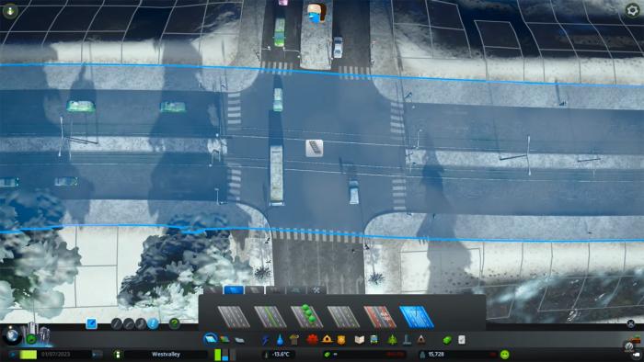Select the highlighted blue tram road thumbnail

pos(417,317)
